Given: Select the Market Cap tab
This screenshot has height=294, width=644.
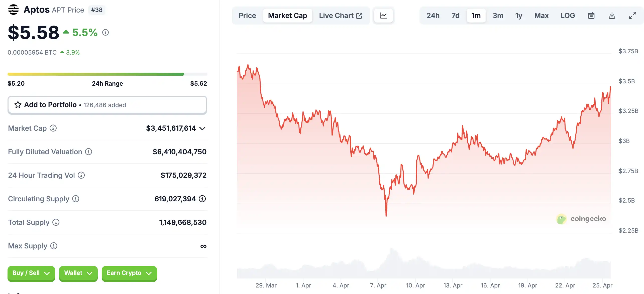Looking at the screenshot, I should 287,16.
